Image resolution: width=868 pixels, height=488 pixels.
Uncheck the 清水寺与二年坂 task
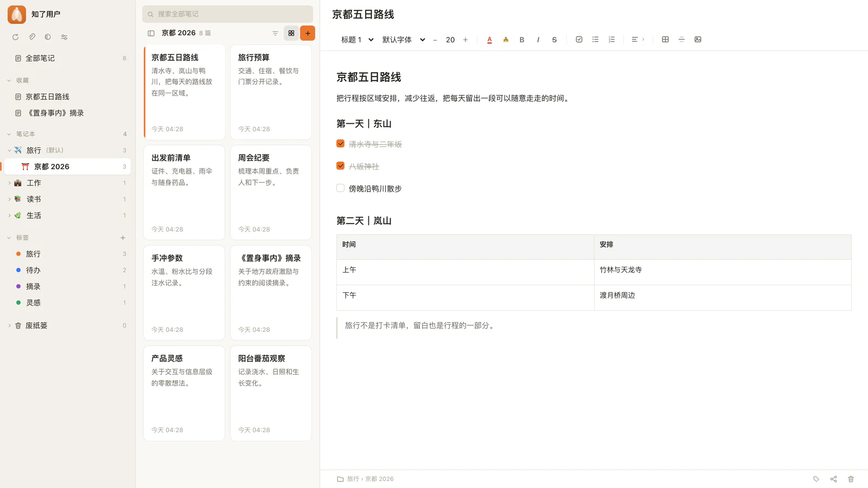click(340, 144)
